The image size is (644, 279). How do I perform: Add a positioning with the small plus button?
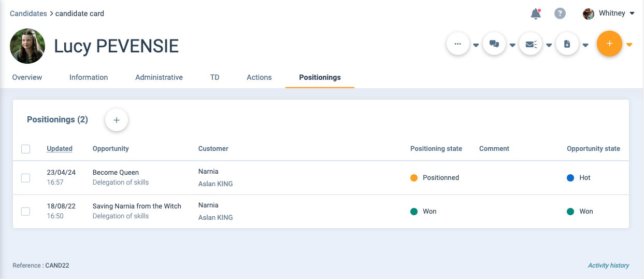point(117,120)
